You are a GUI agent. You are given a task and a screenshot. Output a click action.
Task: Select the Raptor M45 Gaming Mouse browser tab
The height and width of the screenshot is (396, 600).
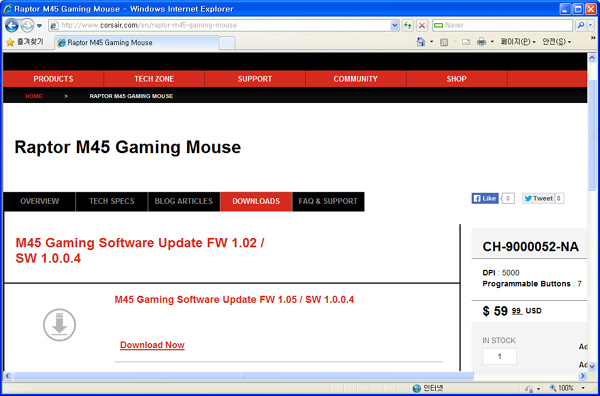(137, 43)
